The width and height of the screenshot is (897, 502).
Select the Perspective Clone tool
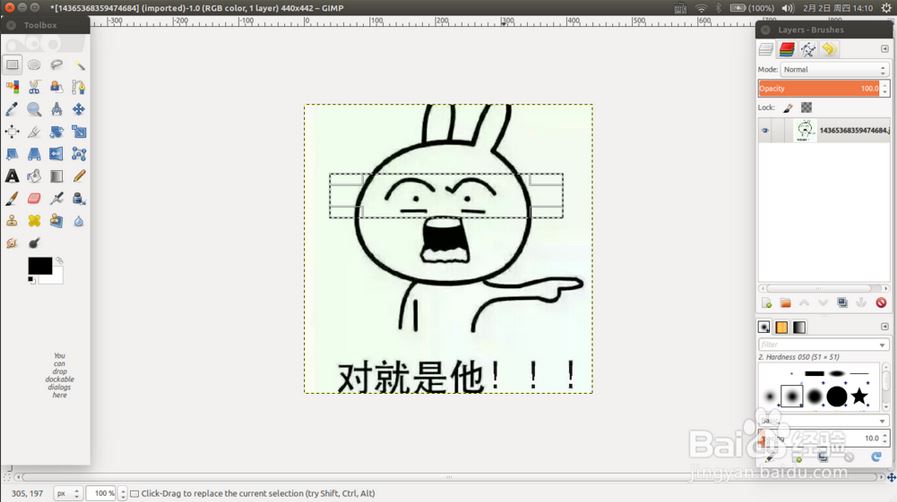click(57, 221)
